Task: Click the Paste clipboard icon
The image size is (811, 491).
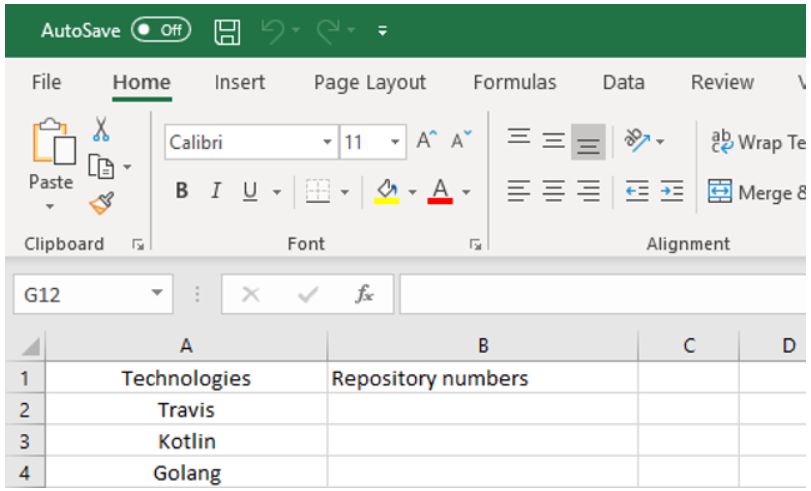Action: (53, 141)
